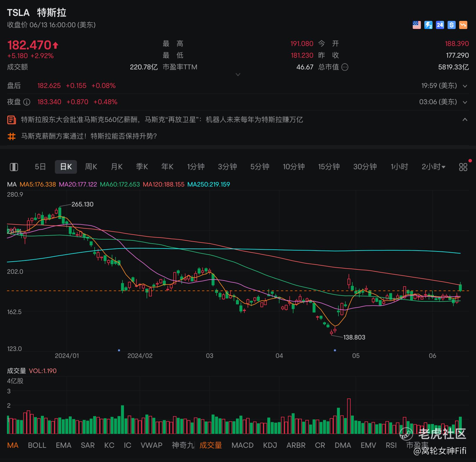The width and height of the screenshot is (476, 462).
Task: Enable the SAR indicator
Action: coord(88,445)
